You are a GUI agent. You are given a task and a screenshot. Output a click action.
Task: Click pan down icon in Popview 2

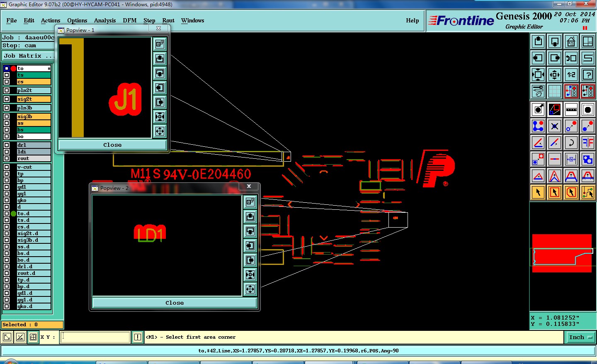pyautogui.click(x=250, y=231)
